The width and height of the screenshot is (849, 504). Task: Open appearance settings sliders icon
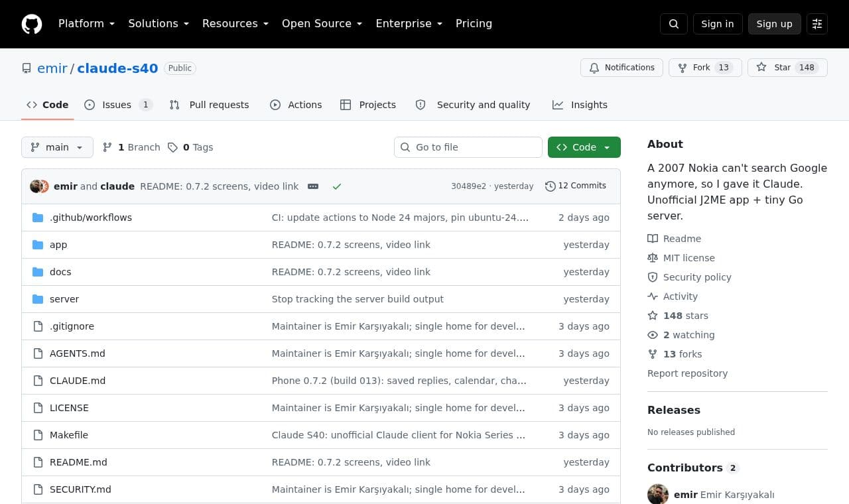[817, 24]
